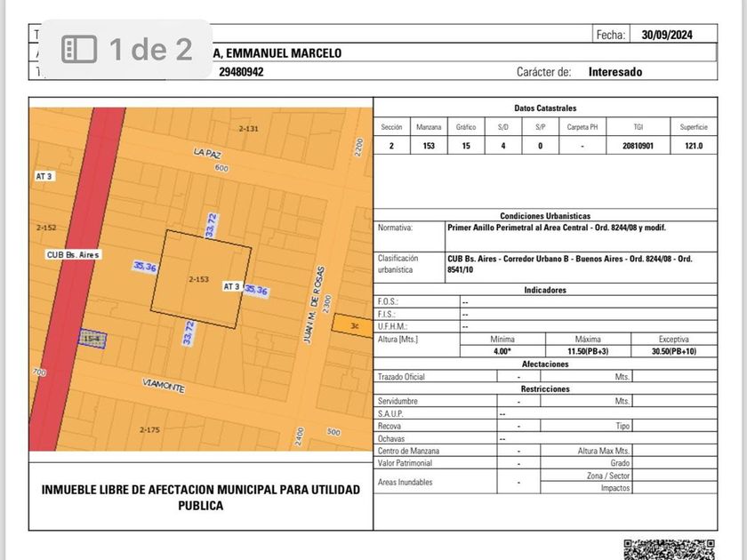Click the 'Centro de Manzana' row label
This screenshot has height=560, width=747.
point(408,451)
